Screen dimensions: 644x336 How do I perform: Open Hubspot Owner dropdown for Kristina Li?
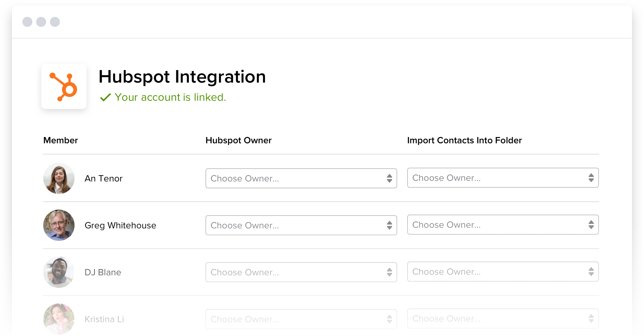pos(301,319)
